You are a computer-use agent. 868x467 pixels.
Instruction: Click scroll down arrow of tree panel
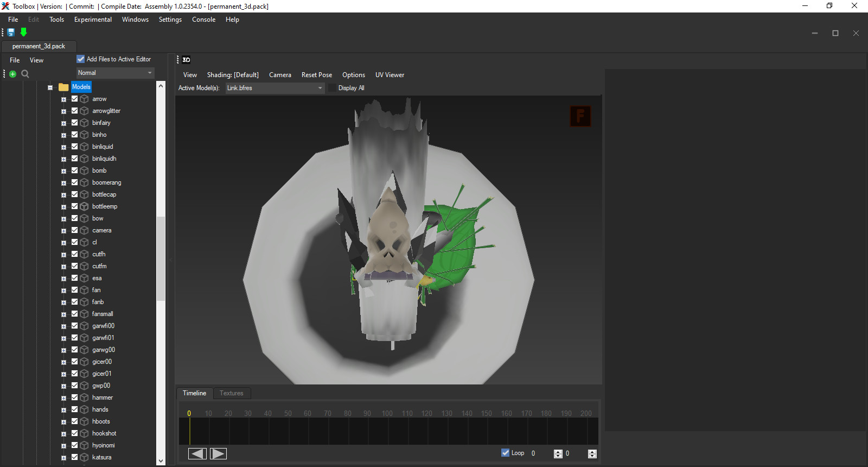[x=161, y=461]
